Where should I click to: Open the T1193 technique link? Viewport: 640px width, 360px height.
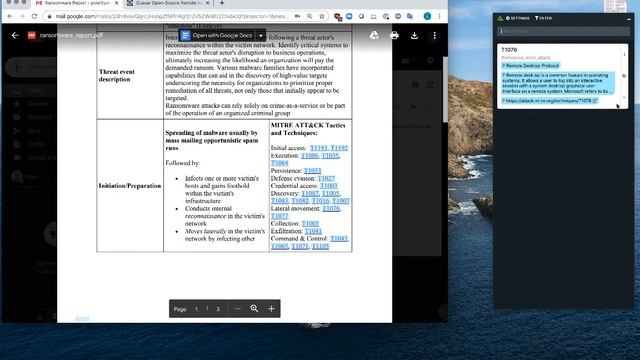[319, 148]
